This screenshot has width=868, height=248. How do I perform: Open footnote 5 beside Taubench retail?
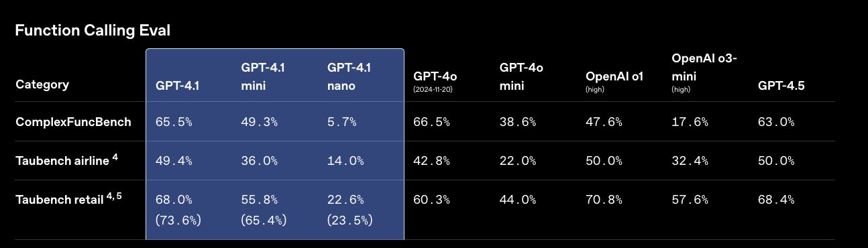tap(119, 196)
